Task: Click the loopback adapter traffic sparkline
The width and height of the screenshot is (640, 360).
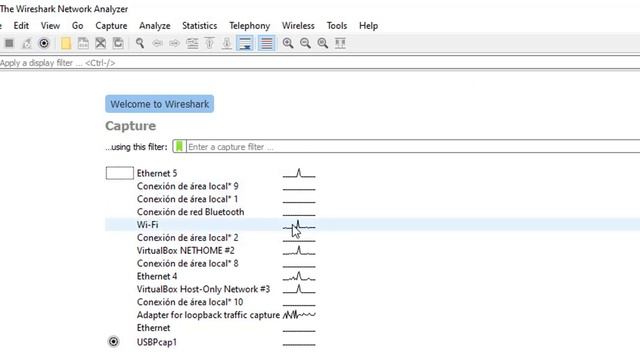Action: (x=299, y=315)
